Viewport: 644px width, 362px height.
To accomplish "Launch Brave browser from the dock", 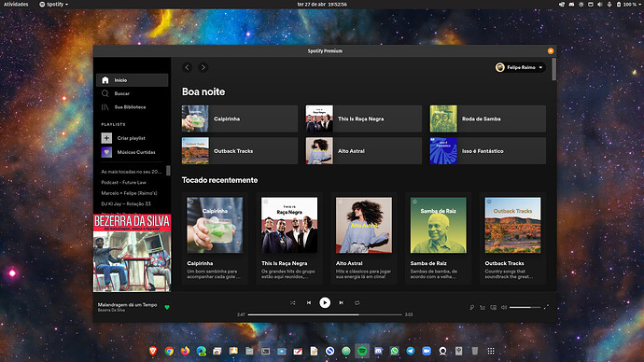I will click(153, 351).
